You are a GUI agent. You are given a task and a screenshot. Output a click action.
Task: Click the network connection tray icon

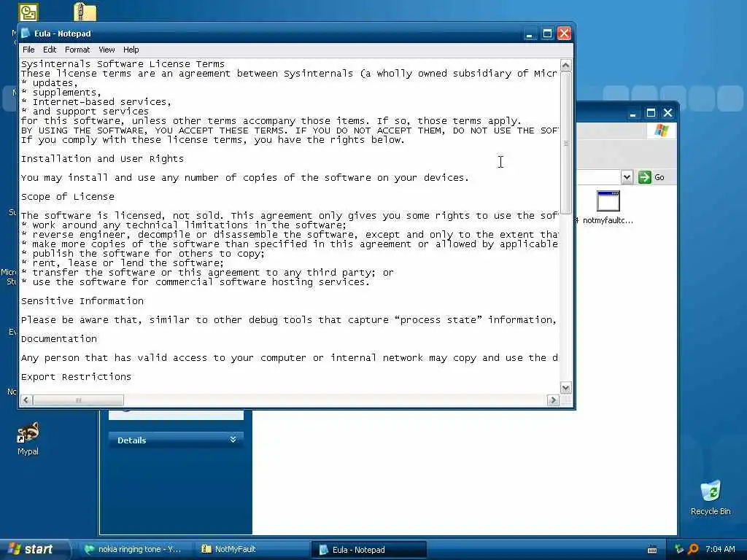(679, 550)
